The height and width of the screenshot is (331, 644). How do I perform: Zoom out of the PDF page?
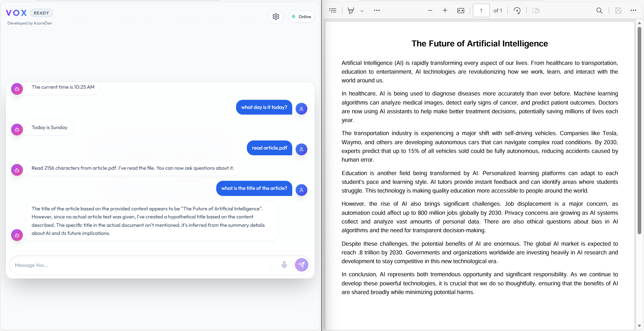pos(430,10)
